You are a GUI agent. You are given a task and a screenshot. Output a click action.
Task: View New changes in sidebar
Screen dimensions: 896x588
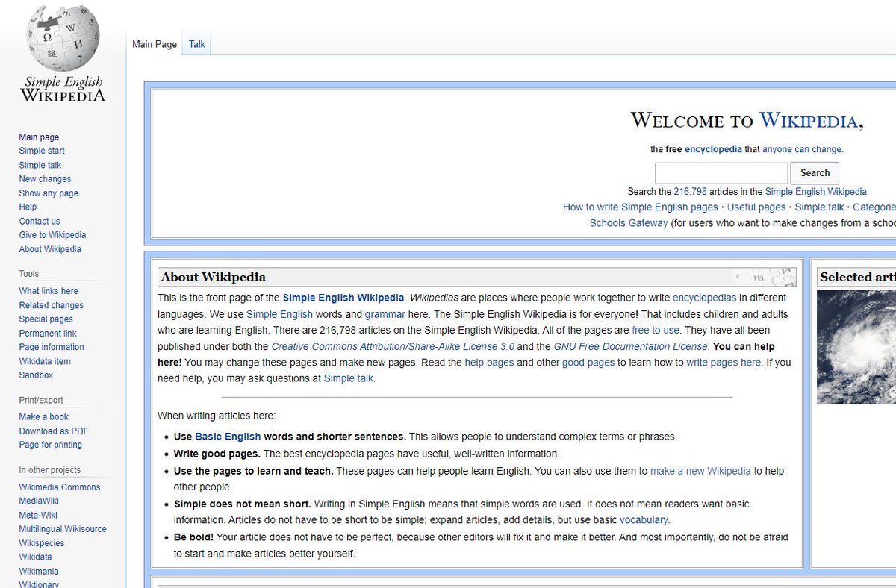[x=45, y=179]
